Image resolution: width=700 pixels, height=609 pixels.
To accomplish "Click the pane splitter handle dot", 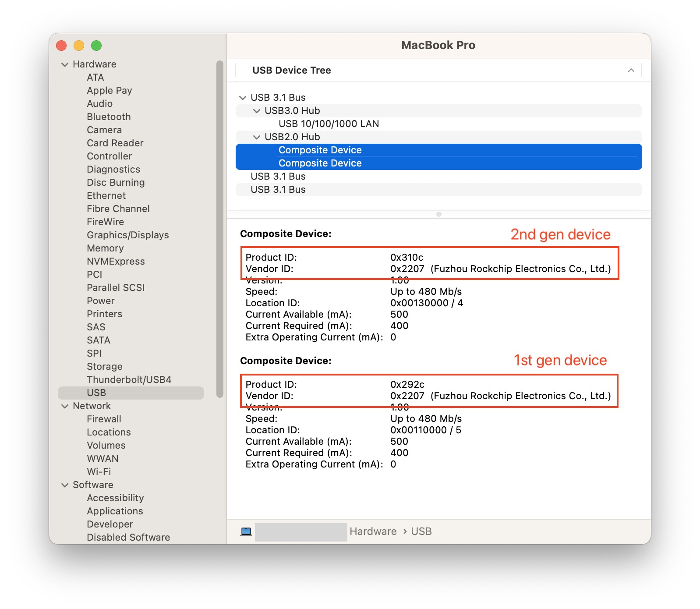I will (x=439, y=214).
